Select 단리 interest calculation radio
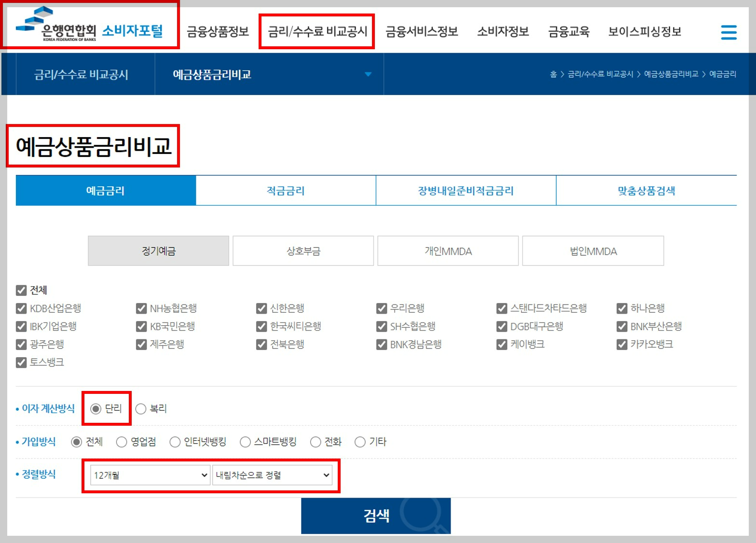This screenshot has height=543, width=756. tap(96, 409)
